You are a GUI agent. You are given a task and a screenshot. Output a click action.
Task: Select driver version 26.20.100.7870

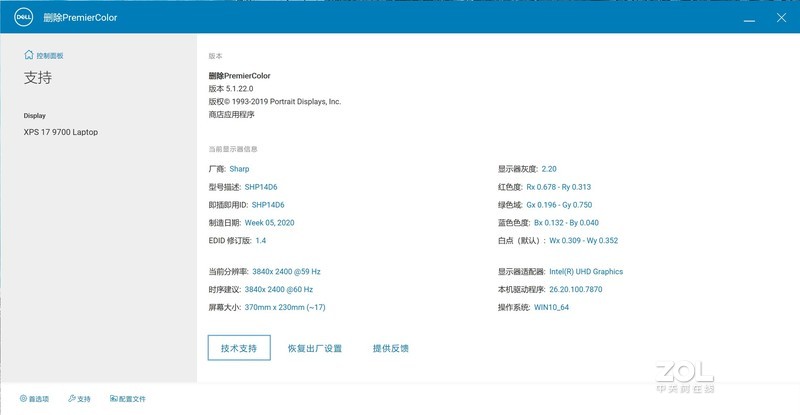pyautogui.click(x=576, y=289)
